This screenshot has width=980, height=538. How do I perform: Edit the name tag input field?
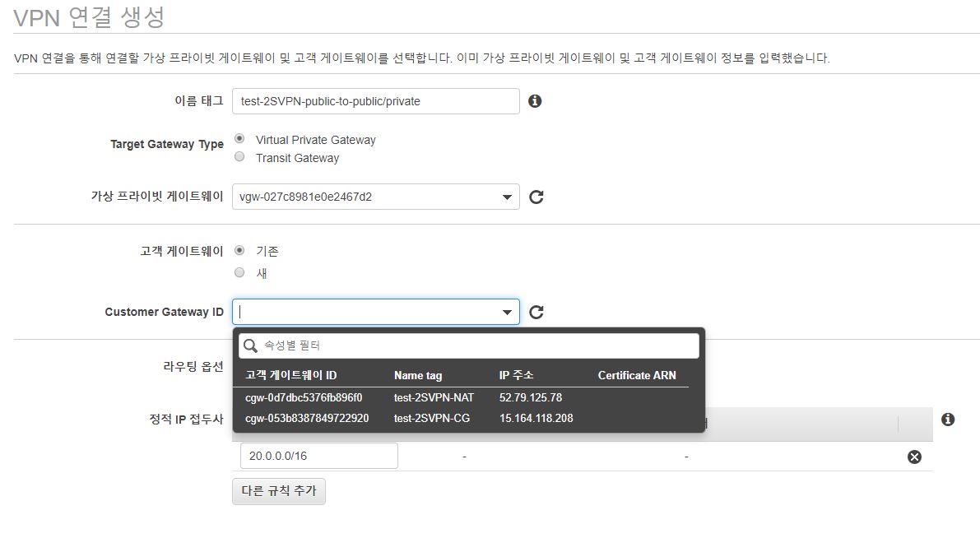click(375, 101)
